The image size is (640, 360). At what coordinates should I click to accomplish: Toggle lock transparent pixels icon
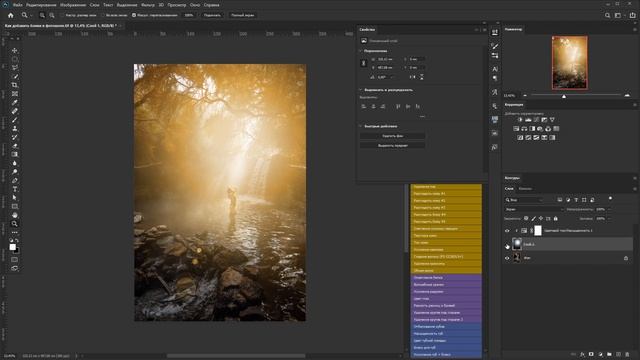[x=526, y=219]
